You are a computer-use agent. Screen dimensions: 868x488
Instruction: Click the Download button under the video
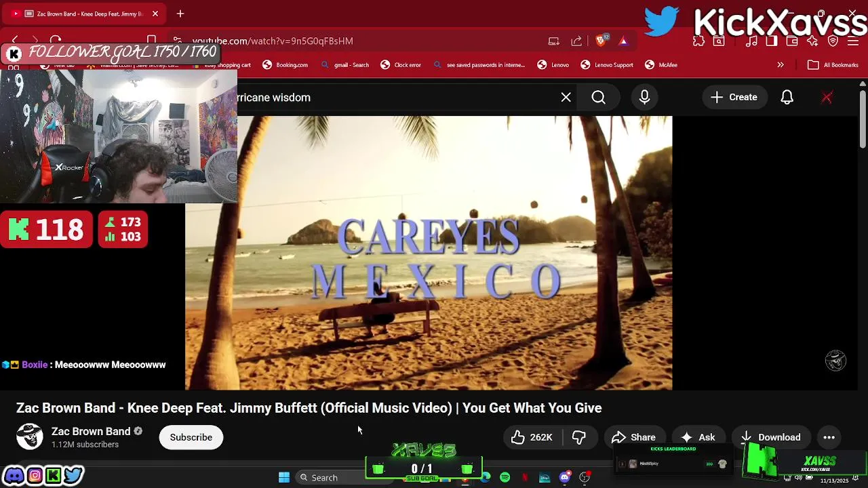[x=770, y=437]
